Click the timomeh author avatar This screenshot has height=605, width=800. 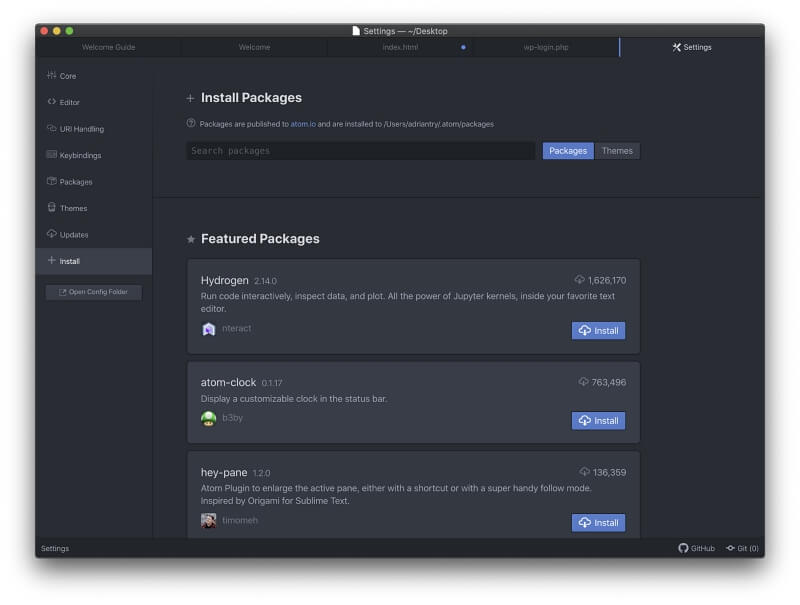point(209,521)
